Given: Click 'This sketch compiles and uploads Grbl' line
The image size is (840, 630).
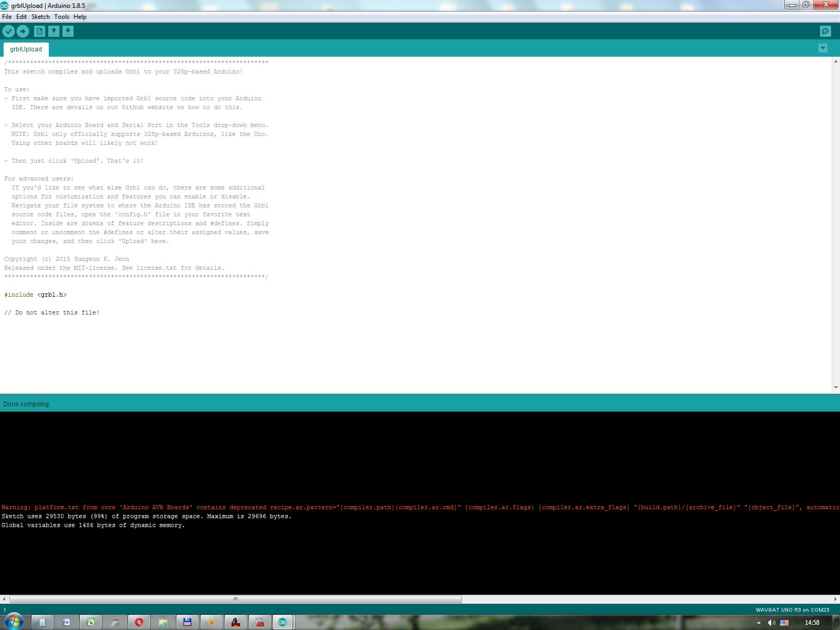Looking at the screenshot, I should (x=123, y=72).
